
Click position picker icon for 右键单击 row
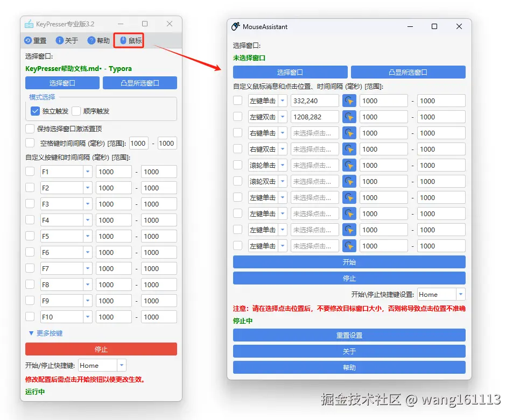[349, 133]
